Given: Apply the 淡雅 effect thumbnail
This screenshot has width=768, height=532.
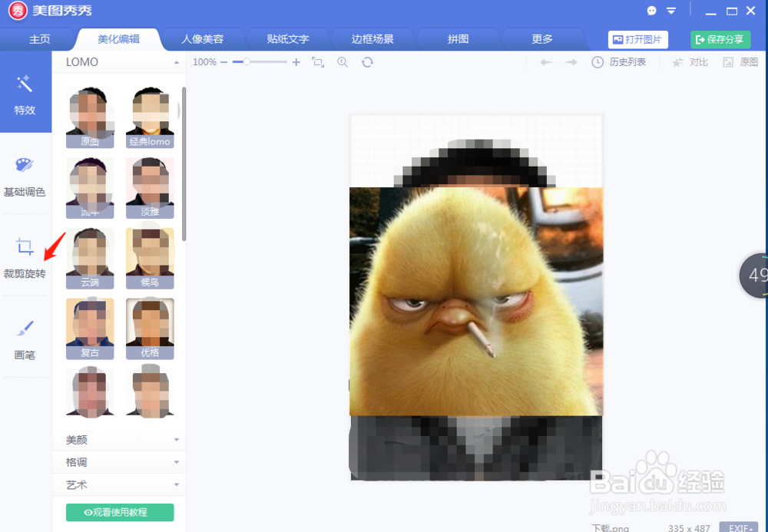Looking at the screenshot, I should [150, 188].
